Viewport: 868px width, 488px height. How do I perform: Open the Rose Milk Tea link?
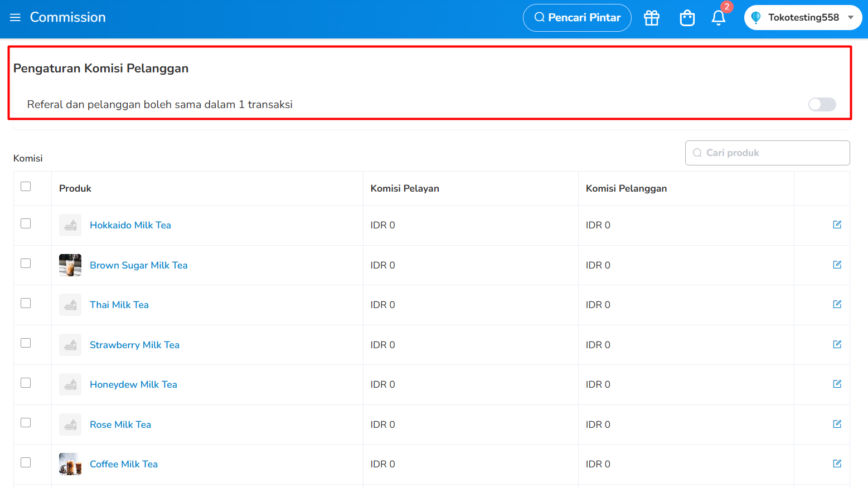(x=120, y=424)
